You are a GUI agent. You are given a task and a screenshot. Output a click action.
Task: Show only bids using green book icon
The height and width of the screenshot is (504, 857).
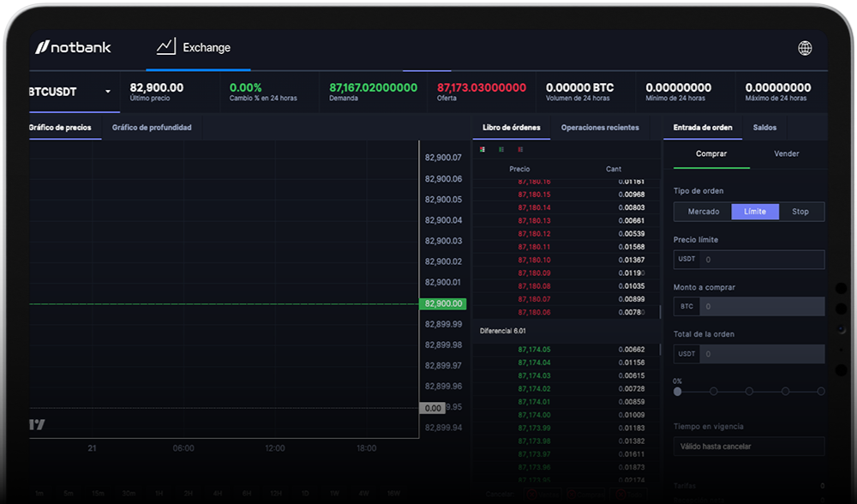(x=501, y=148)
